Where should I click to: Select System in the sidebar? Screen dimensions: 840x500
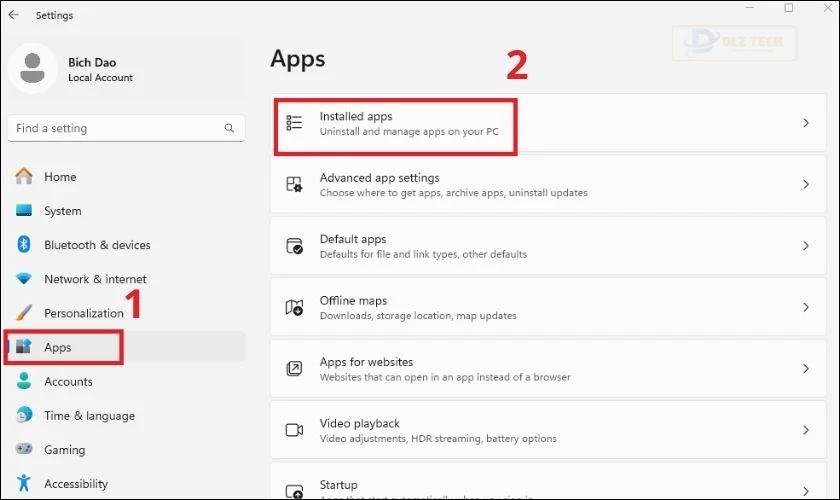[63, 211]
